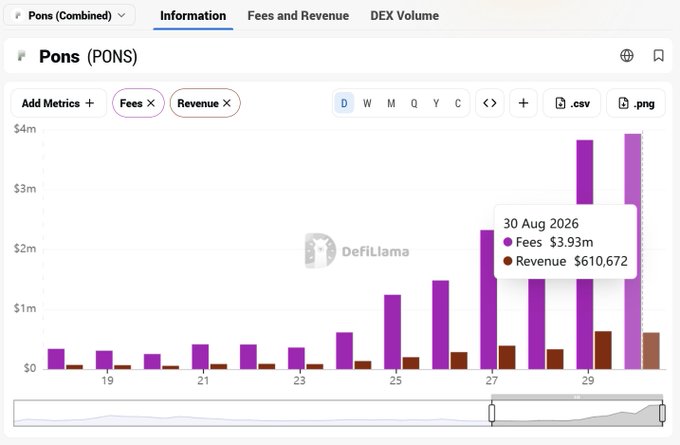This screenshot has height=445, width=680.
Task: Click the left range slider handle
Action: (491, 413)
